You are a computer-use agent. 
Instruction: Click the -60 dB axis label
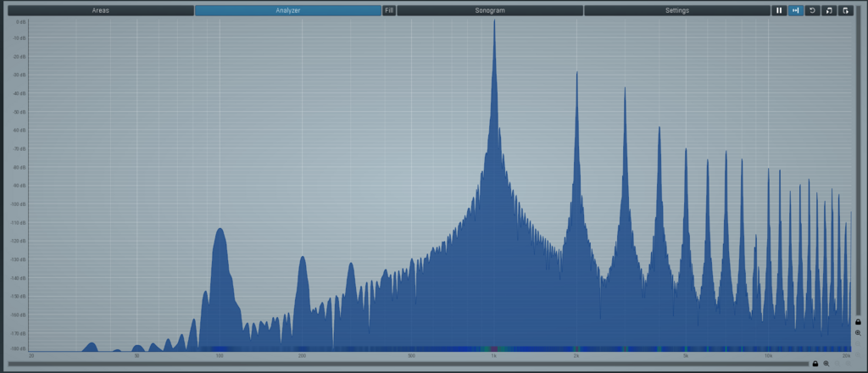[x=20, y=130]
